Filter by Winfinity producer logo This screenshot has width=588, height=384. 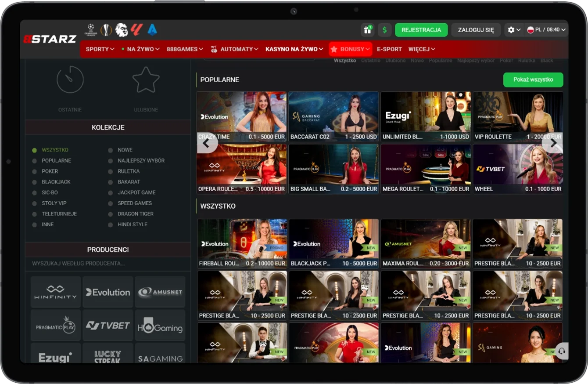(56, 292)
